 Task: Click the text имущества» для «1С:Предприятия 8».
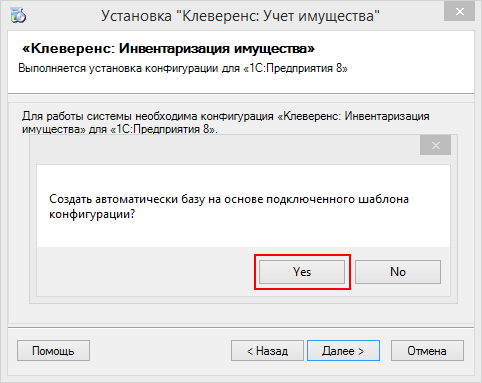pos(120,129)
